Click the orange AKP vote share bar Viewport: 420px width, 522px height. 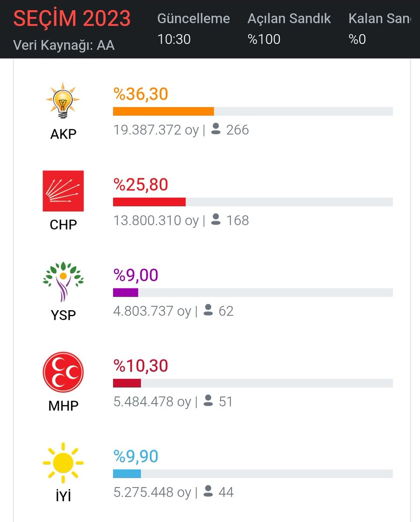pyautogui.click(x=164, y=111)
